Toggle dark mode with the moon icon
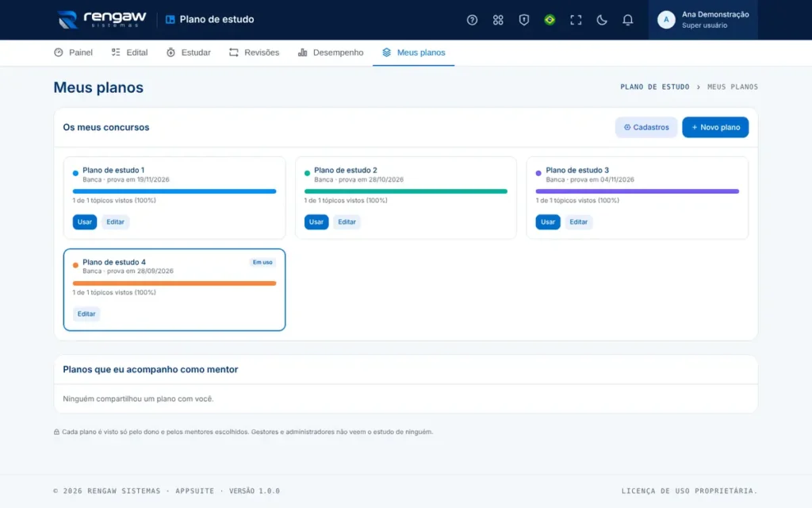The width and height of the screenshot is (812, 508). 601,20
